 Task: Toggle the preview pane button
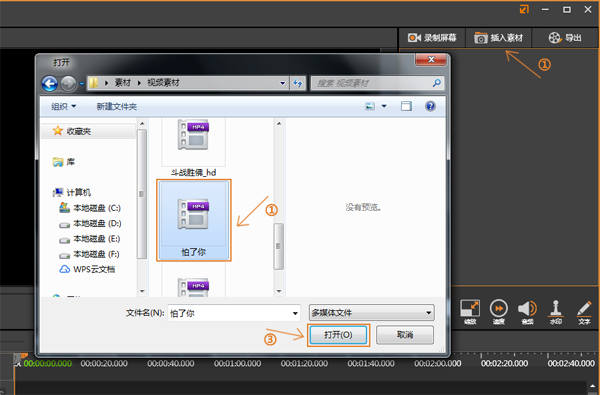point(406,106)
